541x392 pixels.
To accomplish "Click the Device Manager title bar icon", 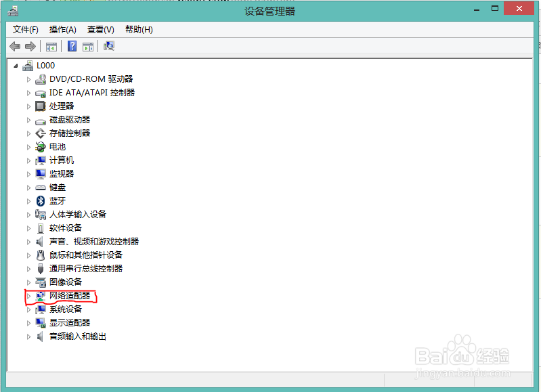I will pyautogui.click(x=13, y=12).
